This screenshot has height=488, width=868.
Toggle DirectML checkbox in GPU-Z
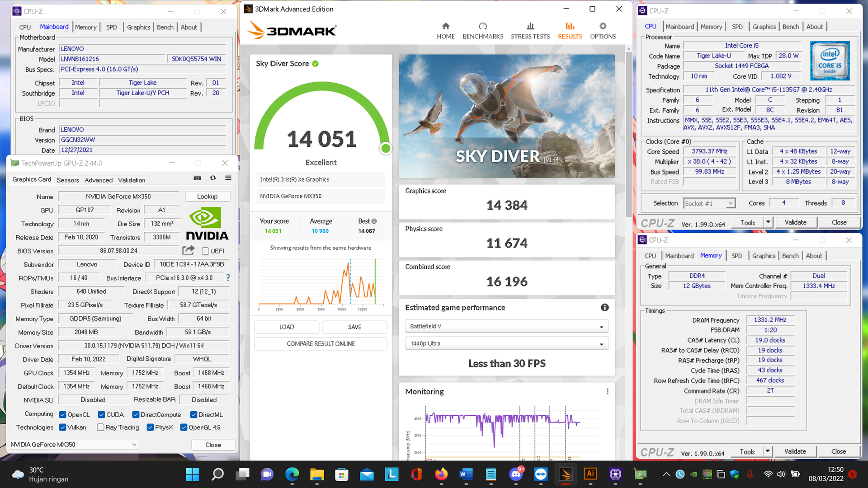point(193,414)
